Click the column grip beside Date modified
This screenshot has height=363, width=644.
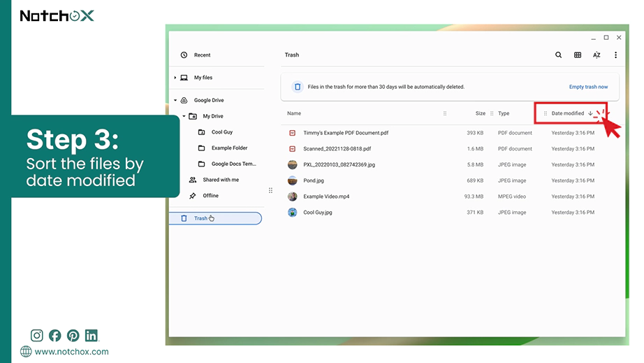[x=545, y=113]
